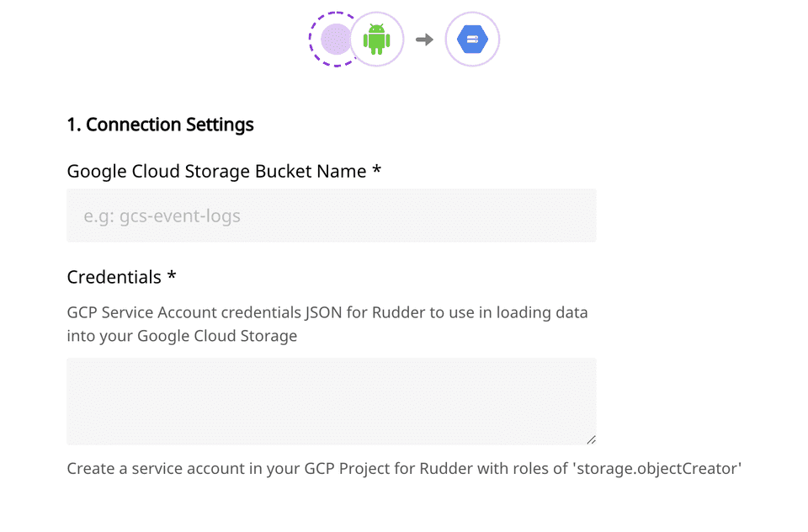This screenshot has height=532, width=808.
Task: Focus the Google Cloud Storage Bucket Name field
Action: (x=331, y=215)
